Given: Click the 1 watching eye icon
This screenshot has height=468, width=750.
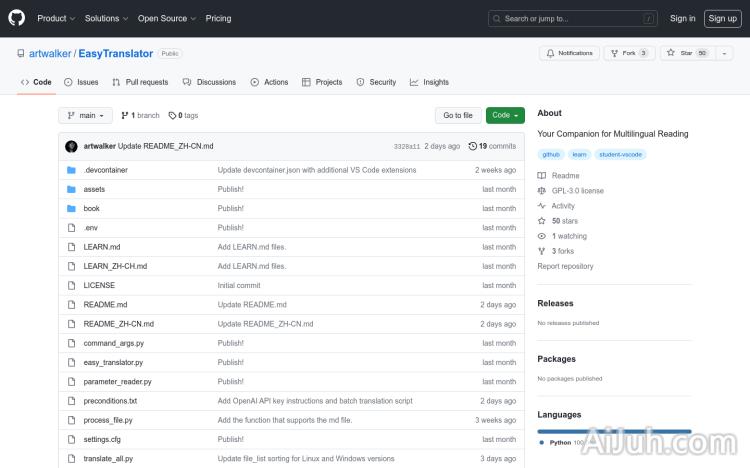Looking at the screenshot, I should (x=541, y=236).
